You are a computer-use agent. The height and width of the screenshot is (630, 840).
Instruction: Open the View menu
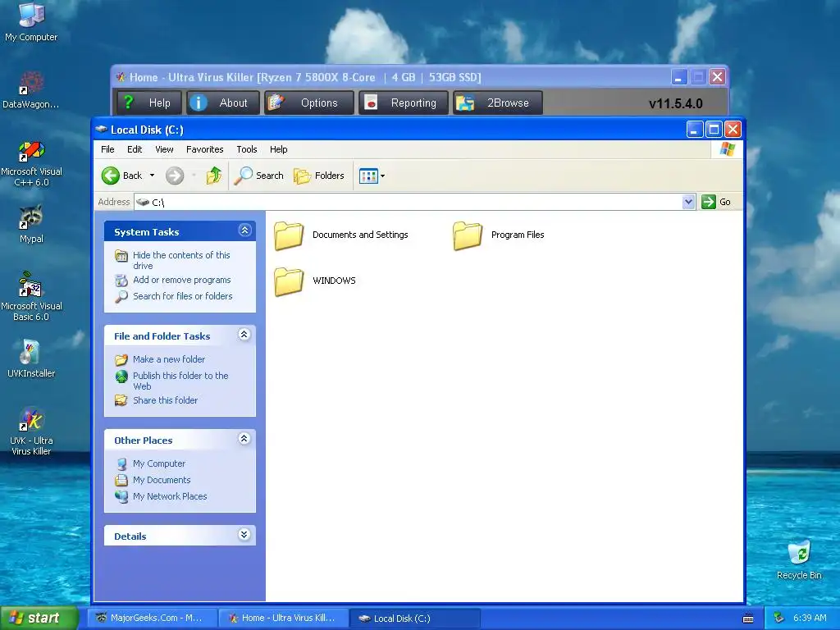164,149
